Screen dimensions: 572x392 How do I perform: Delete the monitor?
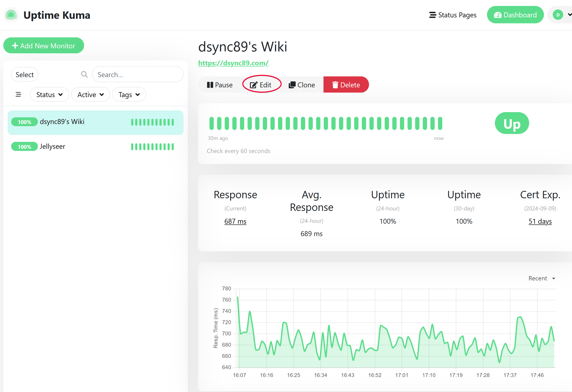(346, 85)
